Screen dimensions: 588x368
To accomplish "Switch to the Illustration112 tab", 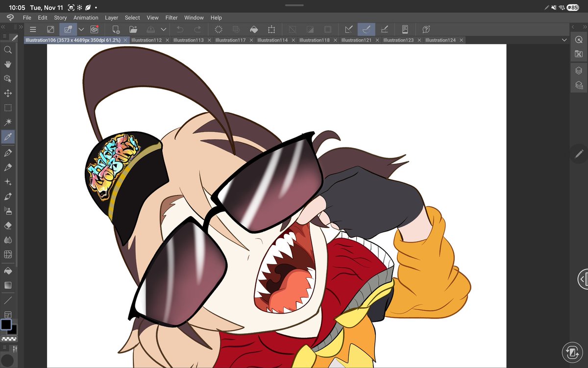I will 147,40.
